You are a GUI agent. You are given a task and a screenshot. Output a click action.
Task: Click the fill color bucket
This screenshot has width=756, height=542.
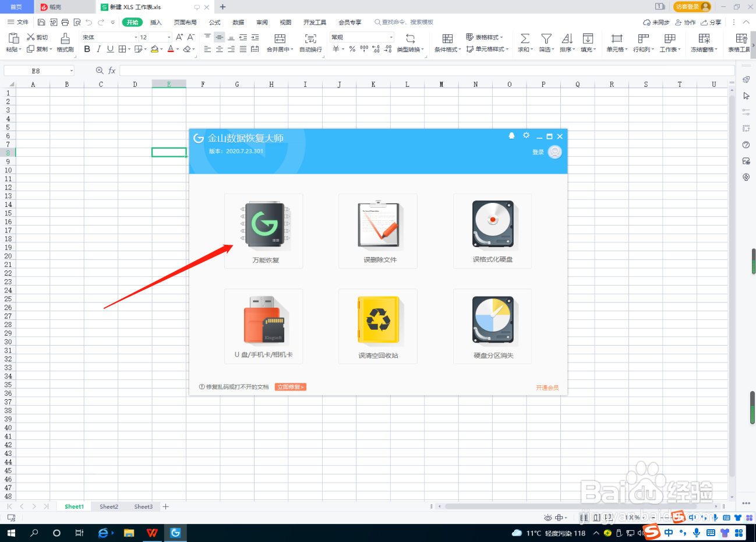(x=154, y=50)
